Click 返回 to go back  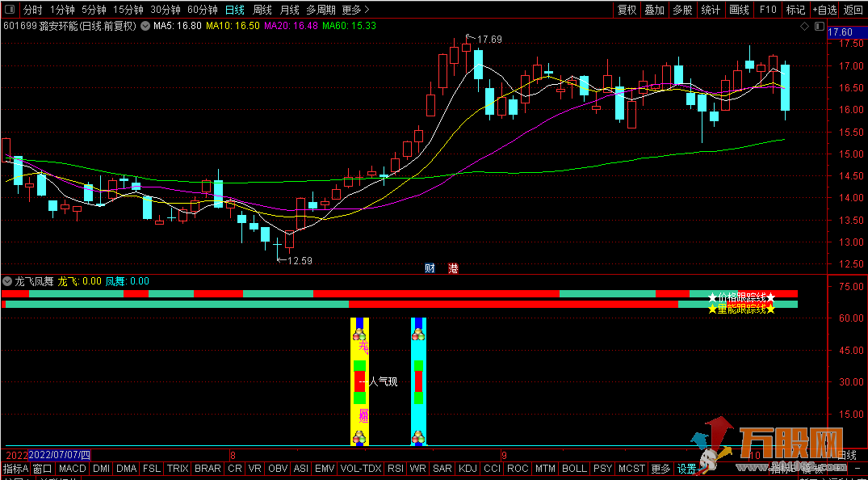(x=853, y=10)
